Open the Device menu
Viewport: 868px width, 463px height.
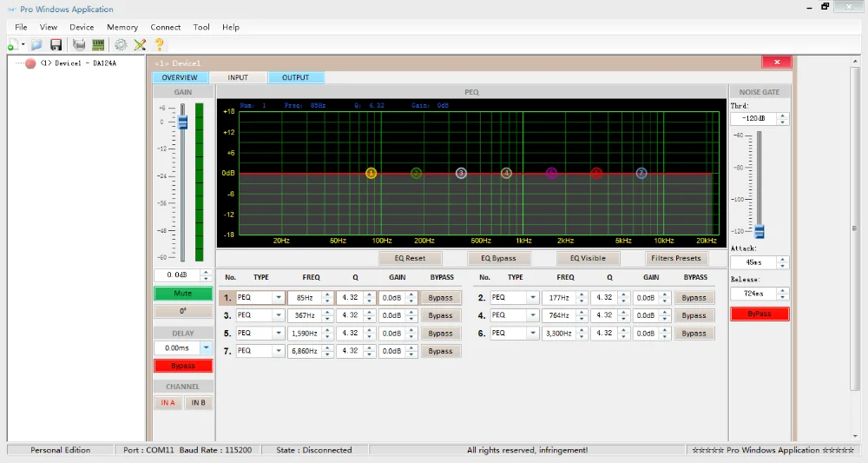pos(82,27)
